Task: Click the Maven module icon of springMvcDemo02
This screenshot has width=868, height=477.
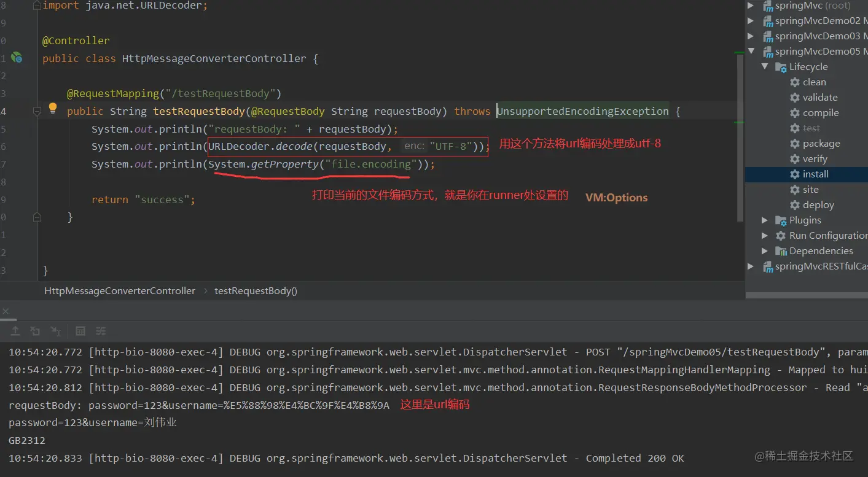Action: (767, 21)
